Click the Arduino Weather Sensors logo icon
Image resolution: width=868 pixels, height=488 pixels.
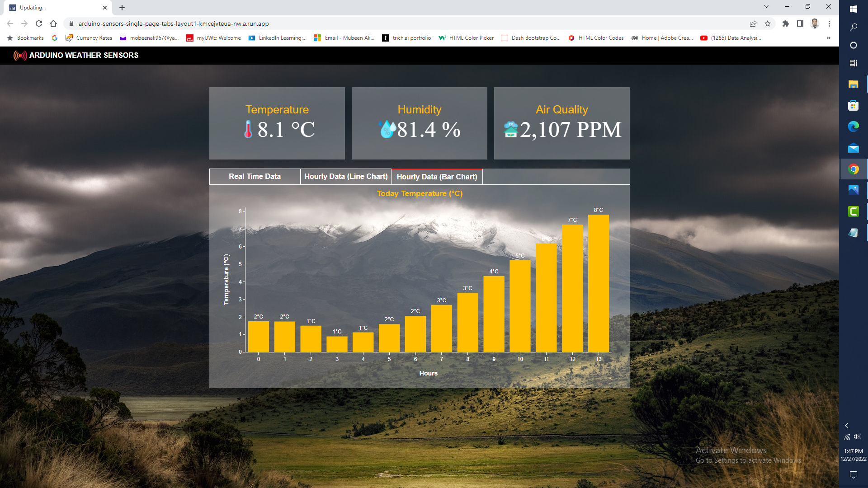(x=20, y=55)
